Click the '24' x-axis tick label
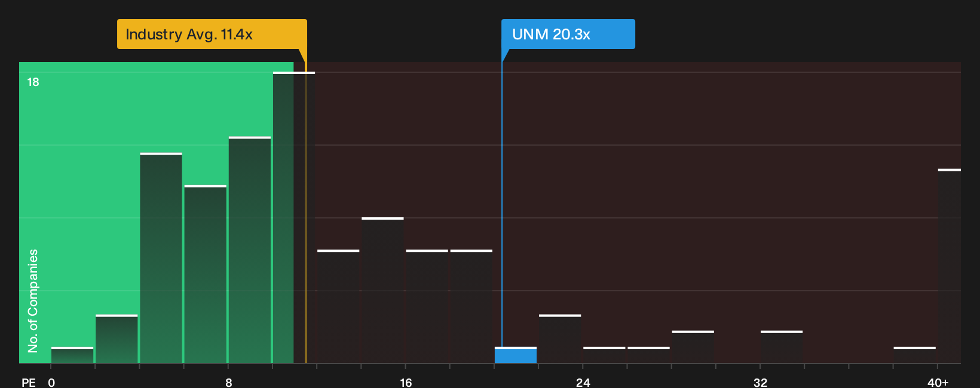This screenshot has height=388, width=980. tap(583, 382)
